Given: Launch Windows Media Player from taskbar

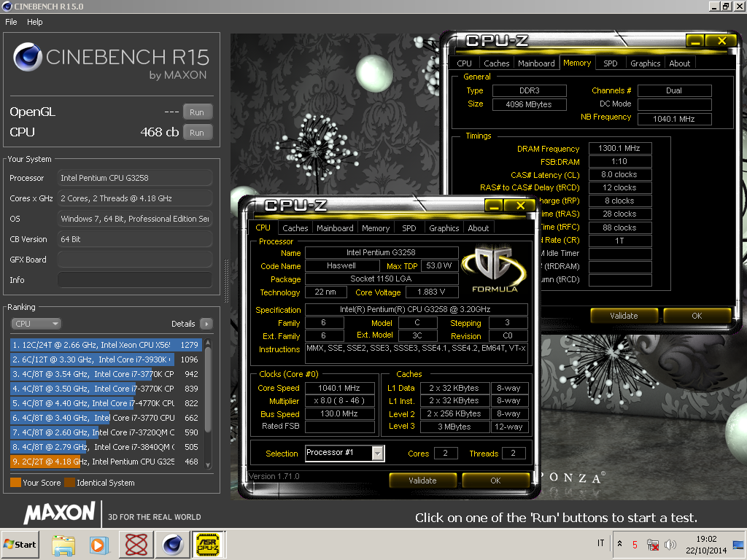Looking at the screenshot, I should (x=99, y=544).
